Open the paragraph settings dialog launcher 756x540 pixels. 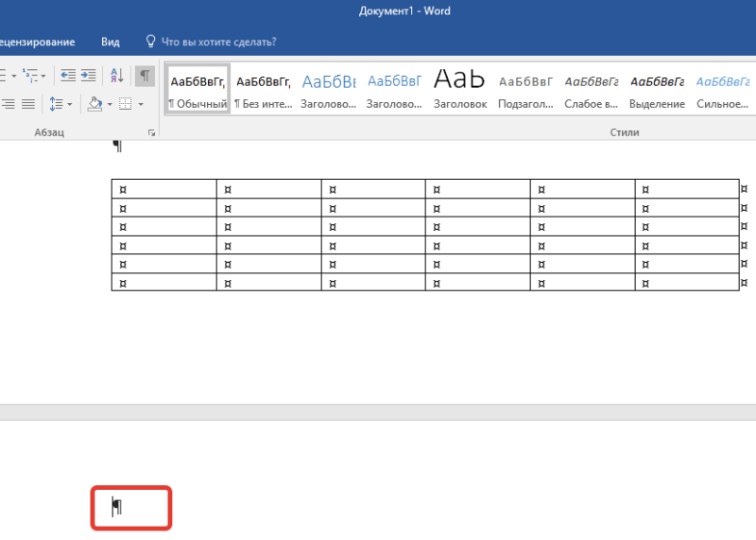(151, 132)
